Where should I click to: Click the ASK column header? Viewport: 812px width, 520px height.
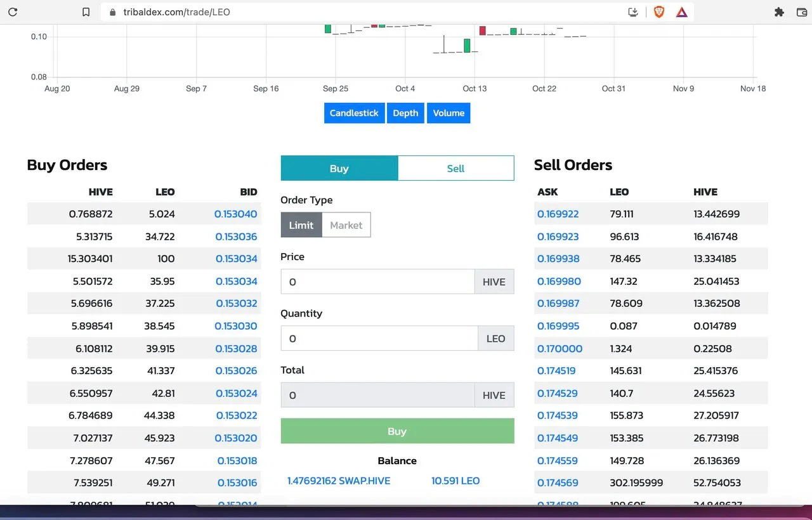pyautogui.click(x=547, y=192)
